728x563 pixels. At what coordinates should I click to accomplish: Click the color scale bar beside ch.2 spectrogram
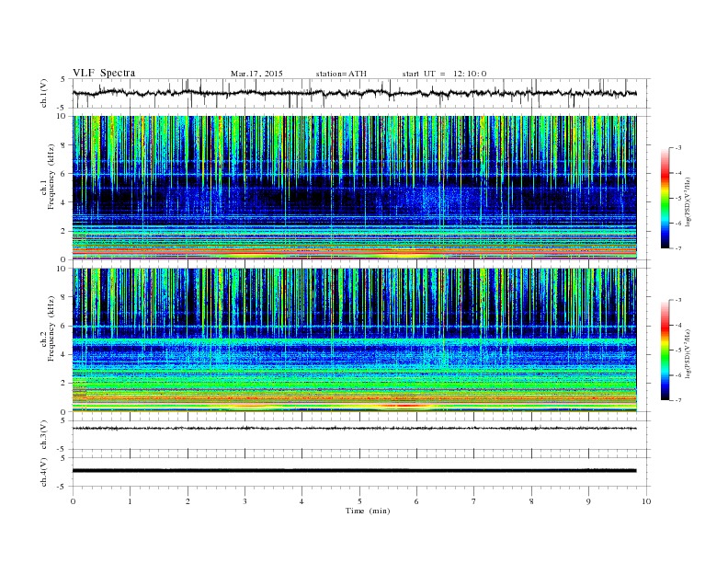665,350
